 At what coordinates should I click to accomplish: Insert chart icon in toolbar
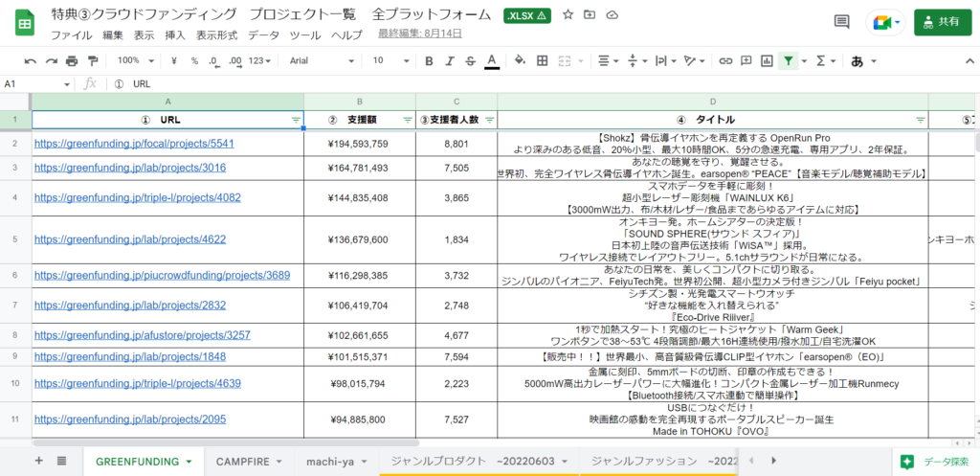(767, 60)
